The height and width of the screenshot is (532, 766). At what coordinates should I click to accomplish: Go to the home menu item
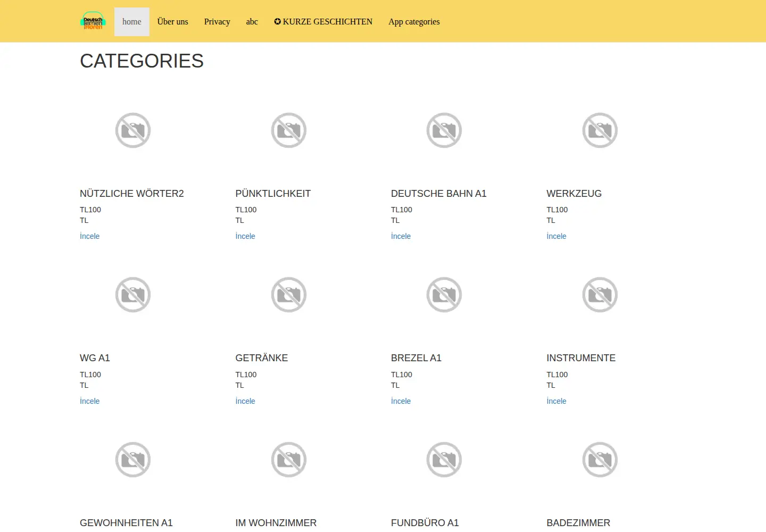(132, 22)
